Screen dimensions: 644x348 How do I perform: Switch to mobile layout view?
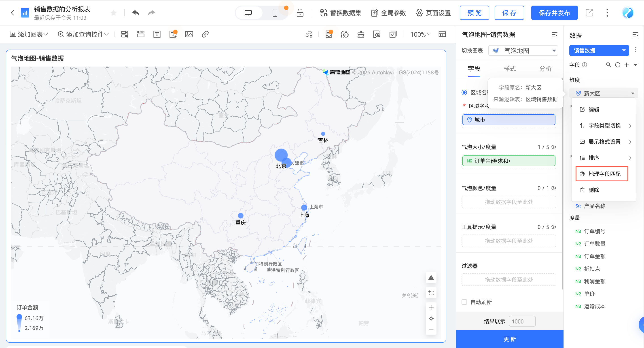pyautogui.click(x=275, y=13)
